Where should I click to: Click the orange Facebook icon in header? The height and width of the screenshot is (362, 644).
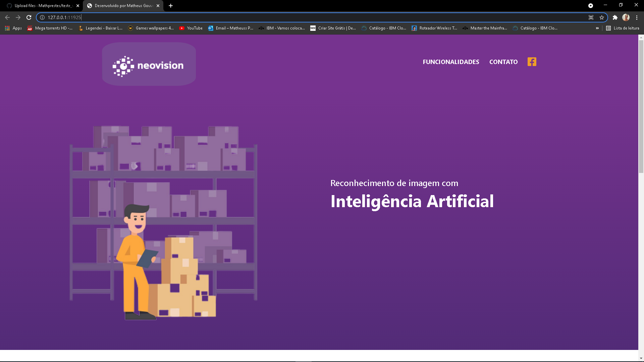coord(532,62)
